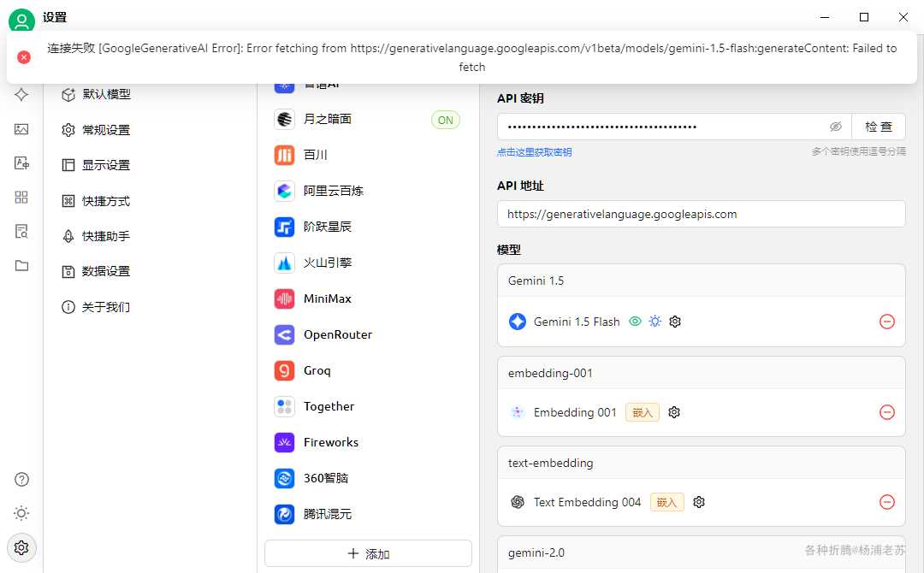Select the Together provider icon
The image size is (924, 573).
click(285, 407)
